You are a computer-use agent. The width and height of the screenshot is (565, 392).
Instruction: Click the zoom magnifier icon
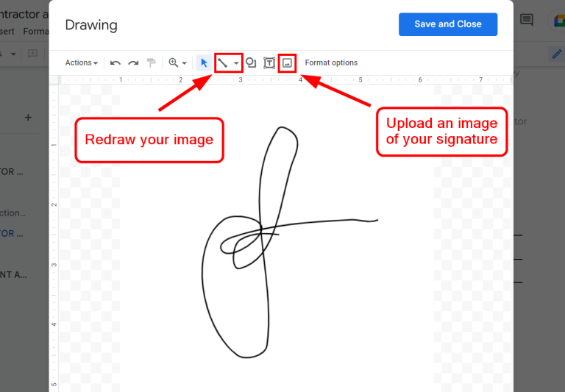tap(174, 63)
